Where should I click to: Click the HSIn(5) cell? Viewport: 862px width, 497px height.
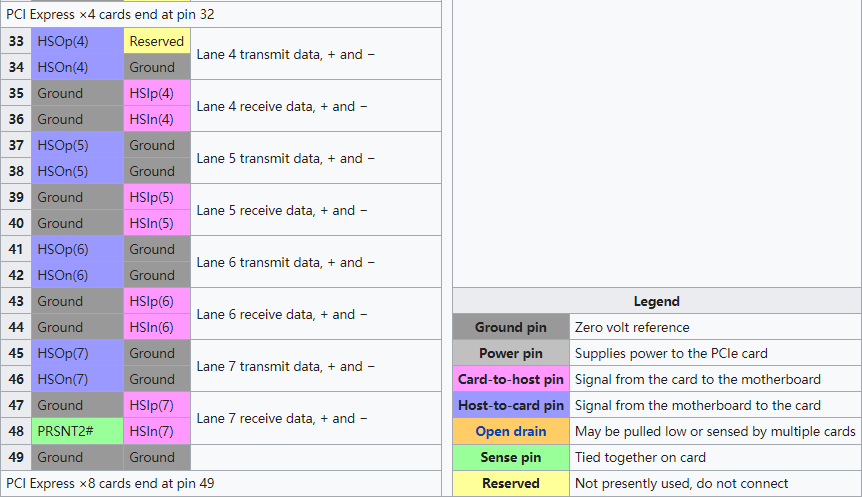coord(157,223)
